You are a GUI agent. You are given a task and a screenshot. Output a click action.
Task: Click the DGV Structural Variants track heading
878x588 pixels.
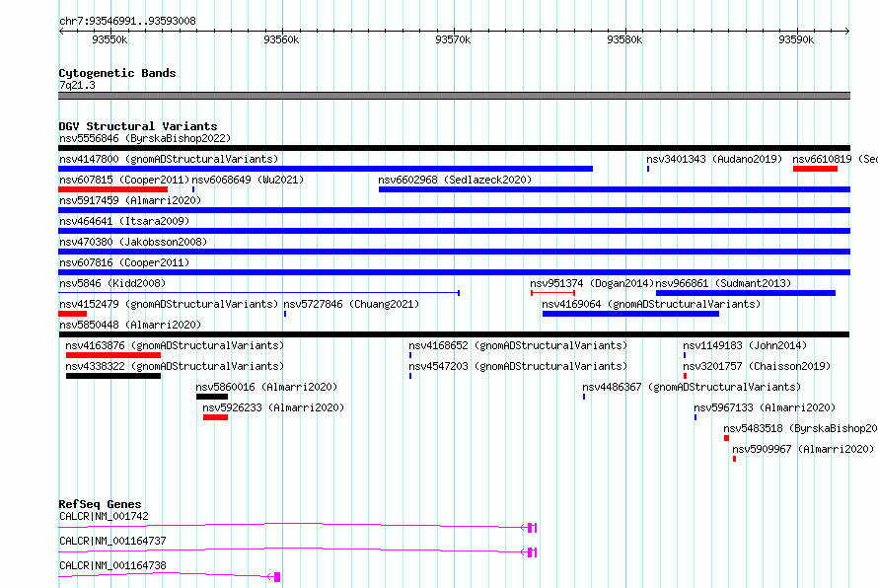pyautogui.click(x=138, y=126)
